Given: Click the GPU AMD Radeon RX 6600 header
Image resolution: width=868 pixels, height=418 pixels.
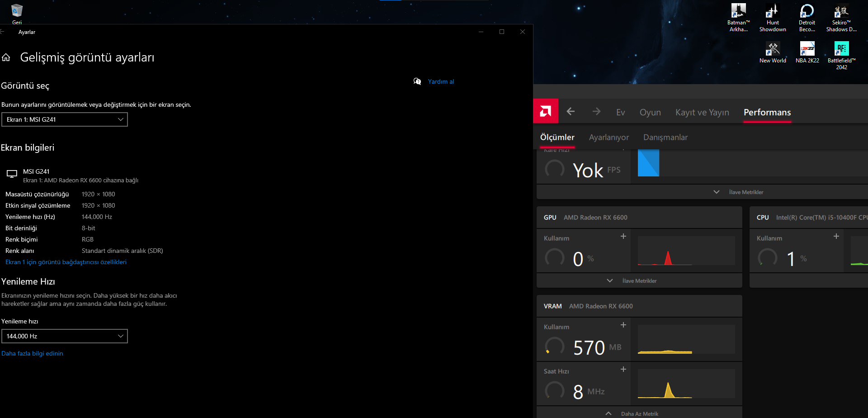Looking at the screenshot, I should click(639, 218).
